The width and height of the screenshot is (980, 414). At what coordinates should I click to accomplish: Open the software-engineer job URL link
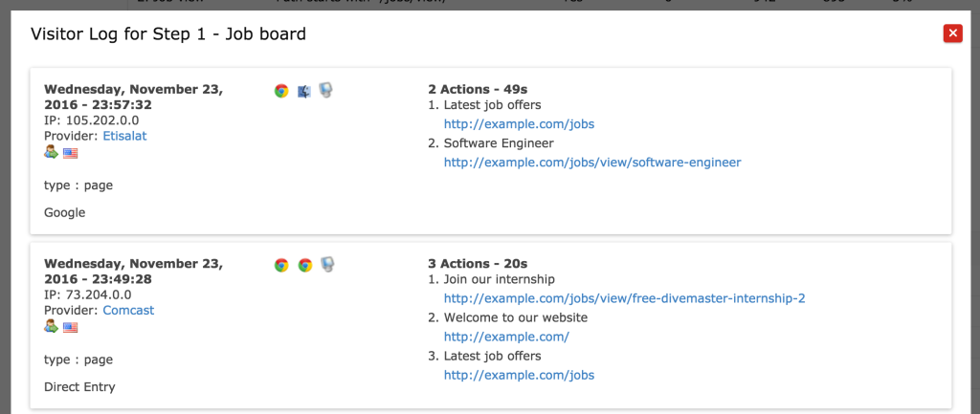click(591, 163)
